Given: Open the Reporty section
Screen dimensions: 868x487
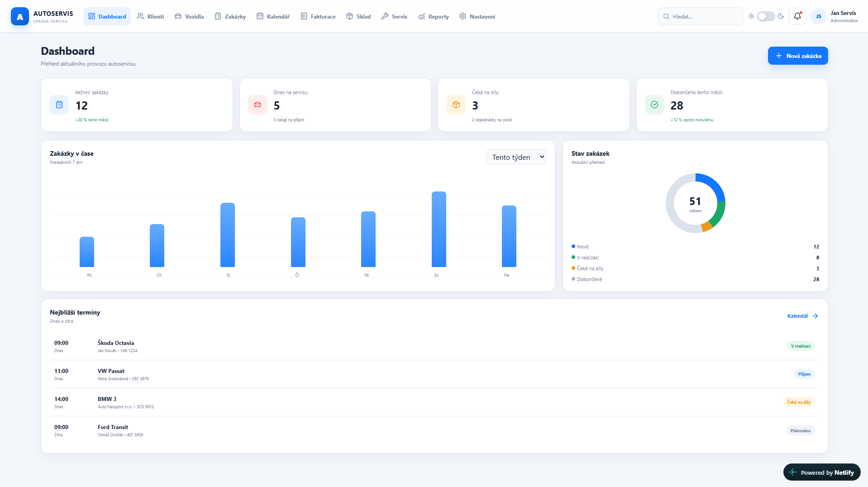Looking at the screenshot, I should click(434, 16).
